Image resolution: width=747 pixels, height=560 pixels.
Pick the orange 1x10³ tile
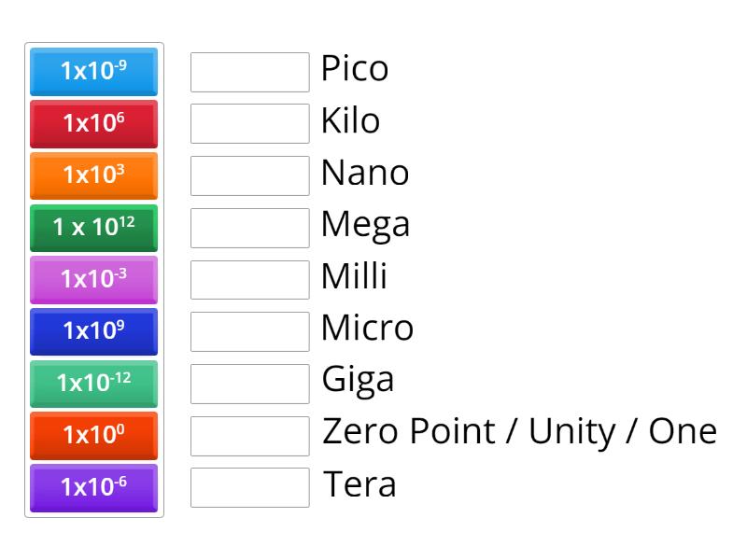click(93, 175)
